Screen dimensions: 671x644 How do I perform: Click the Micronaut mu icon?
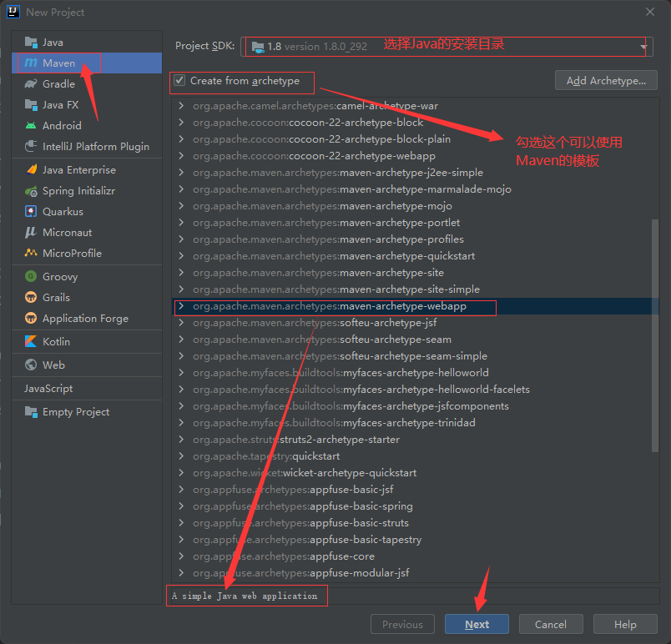click(31, 232)
